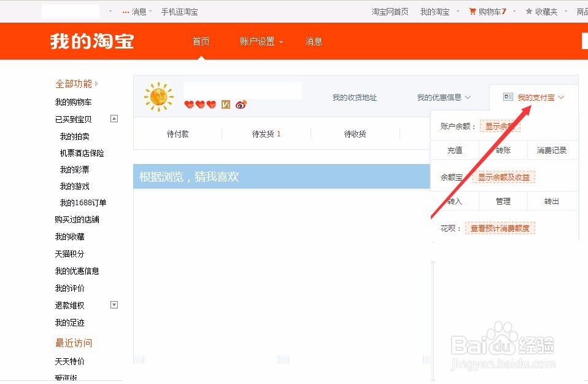Click the Weibo icon under the username
Image resolution: width=588 pixels, height=384 pixels.
point(241,104)
